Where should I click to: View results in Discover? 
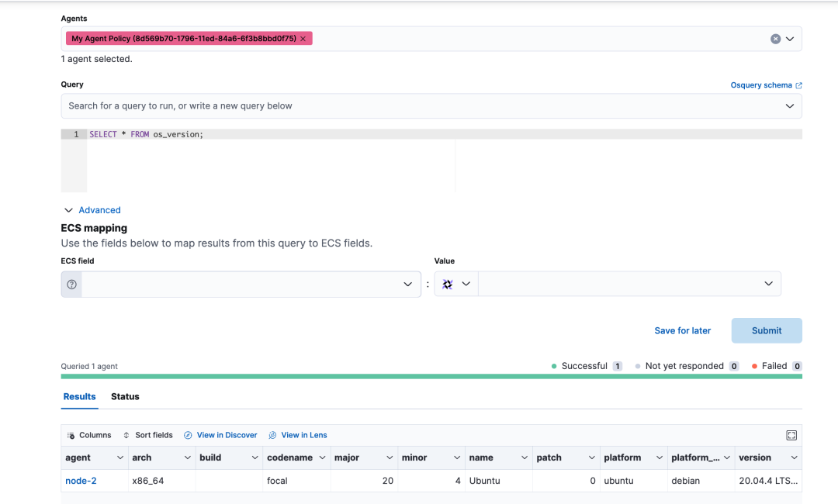coord(221,435)
